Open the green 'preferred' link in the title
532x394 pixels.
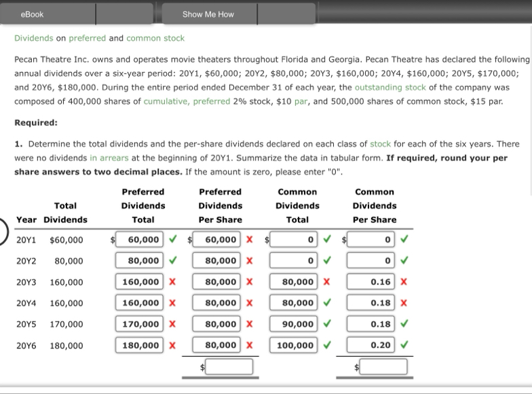pos(87,38)
